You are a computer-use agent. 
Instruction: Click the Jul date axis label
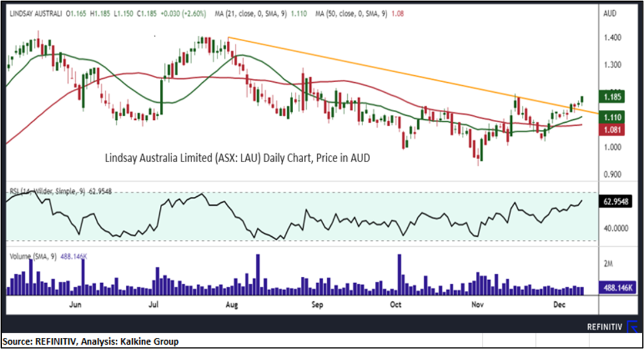click(153, 305)
